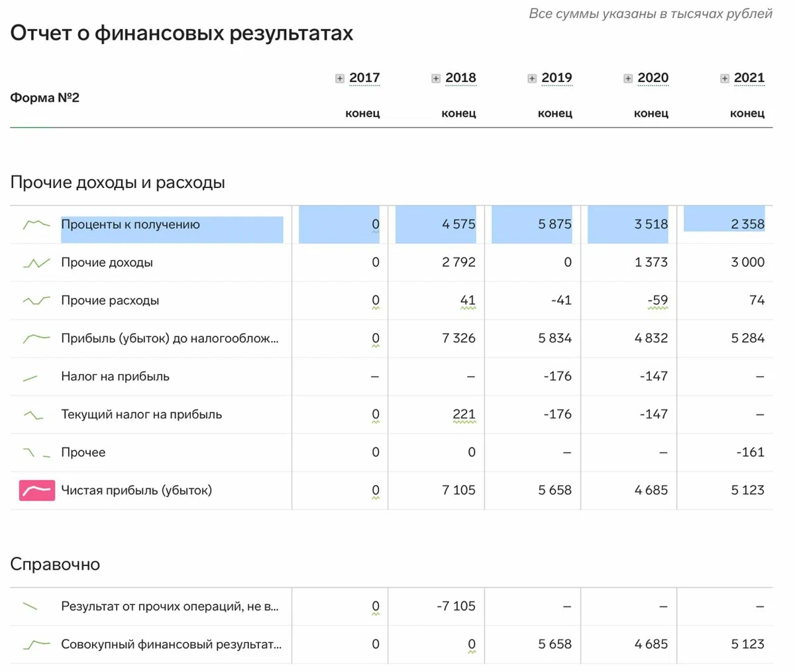Select Текущий налог на прибыль row label
Screen dimensions: 795x672
click(x=142, y=414)
